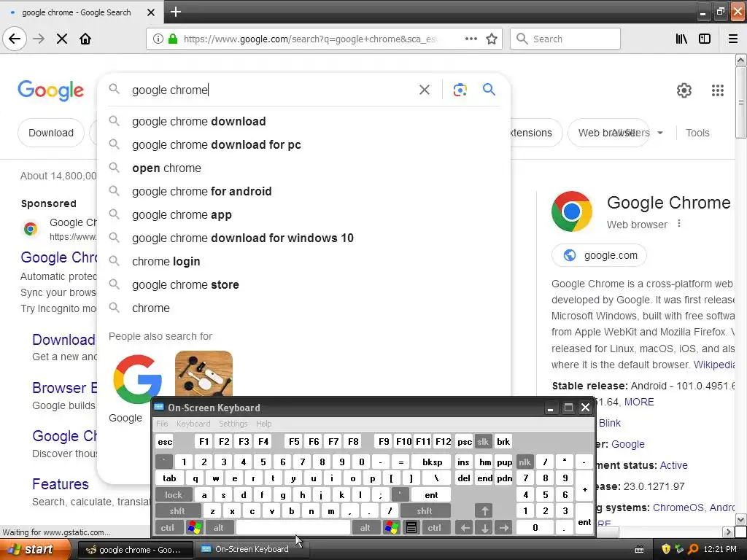Open the Windows Start button
This screenshot has height=560, width=747.
(34, 549)
